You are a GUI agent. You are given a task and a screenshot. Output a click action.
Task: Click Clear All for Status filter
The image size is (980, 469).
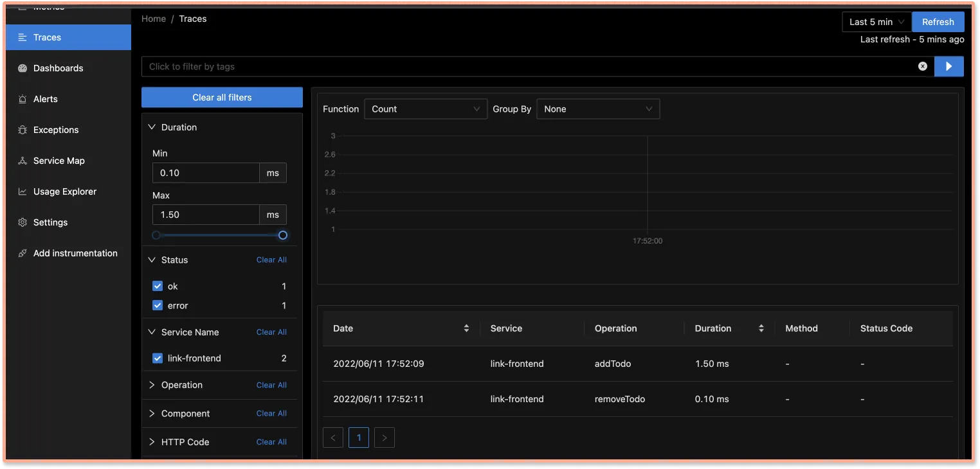[271, 260]
